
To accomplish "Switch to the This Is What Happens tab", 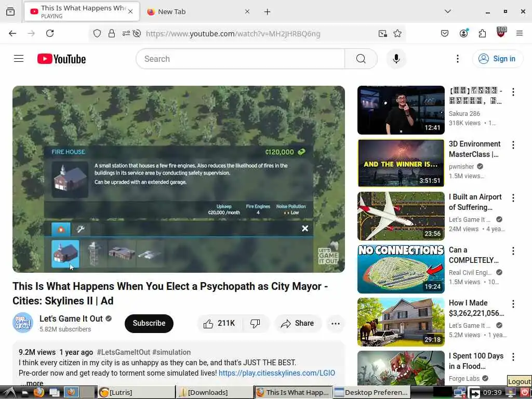I will 82,11.
